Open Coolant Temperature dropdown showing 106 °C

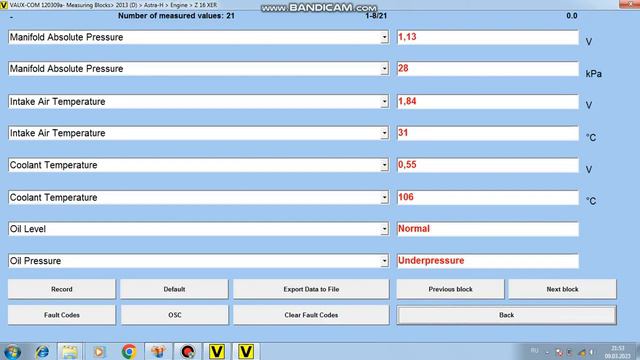[384, 198]
